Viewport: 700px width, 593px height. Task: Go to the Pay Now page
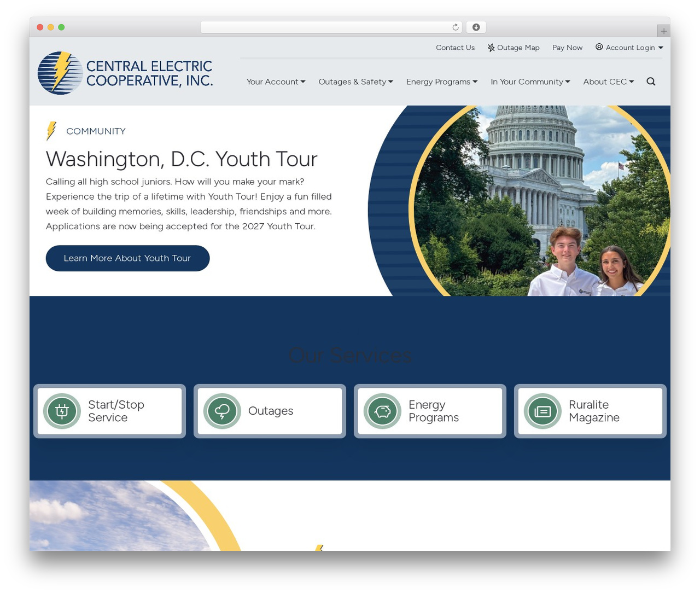(567, 48)
